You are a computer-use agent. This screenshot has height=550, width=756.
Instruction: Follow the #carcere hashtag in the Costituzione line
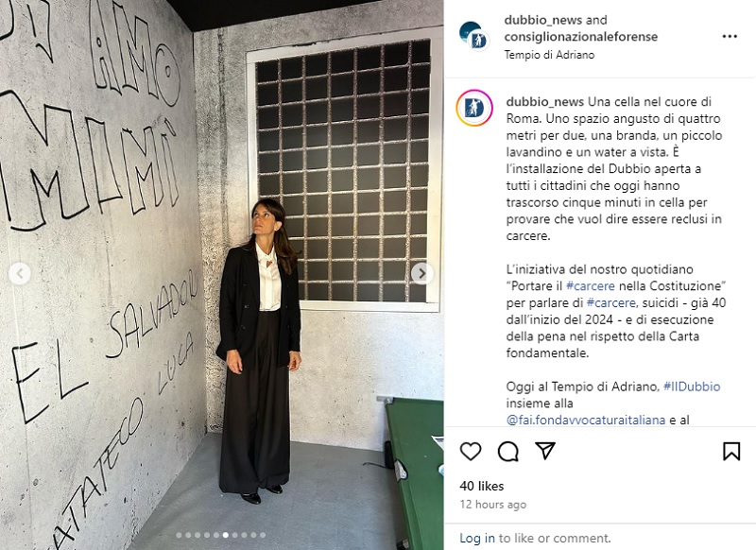click(590, 285)
